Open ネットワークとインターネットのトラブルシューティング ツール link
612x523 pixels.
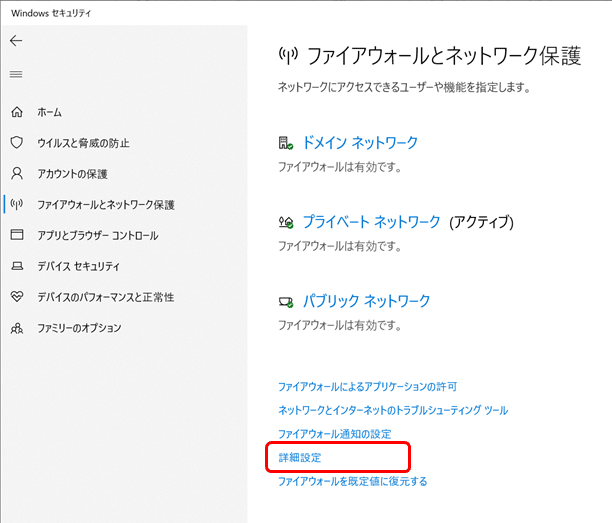click(393, 410)
